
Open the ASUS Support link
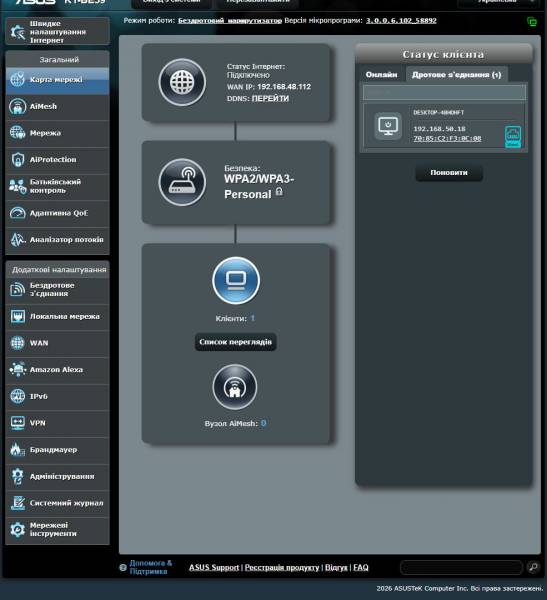[x=214, y=567]
